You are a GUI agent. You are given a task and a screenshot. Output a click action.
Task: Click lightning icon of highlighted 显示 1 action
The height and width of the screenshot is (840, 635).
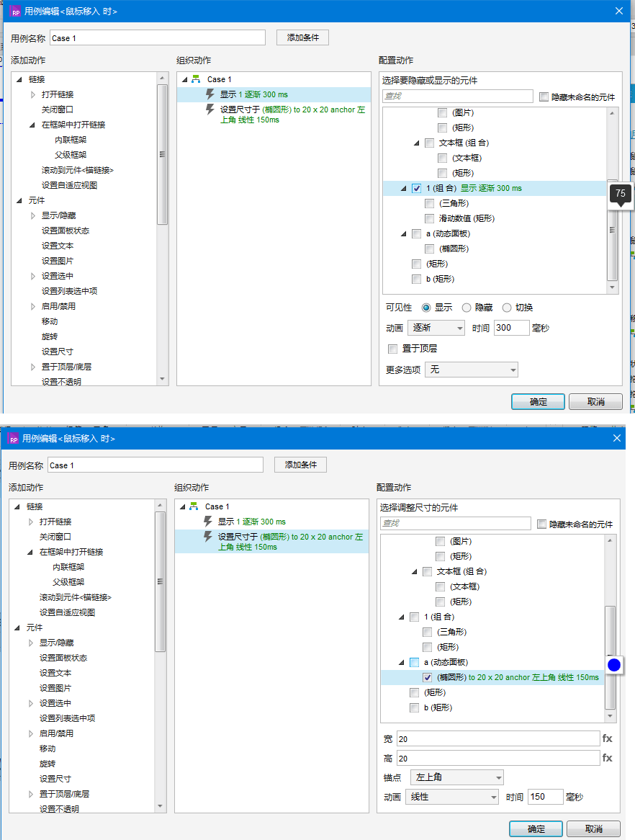point(210,94)
